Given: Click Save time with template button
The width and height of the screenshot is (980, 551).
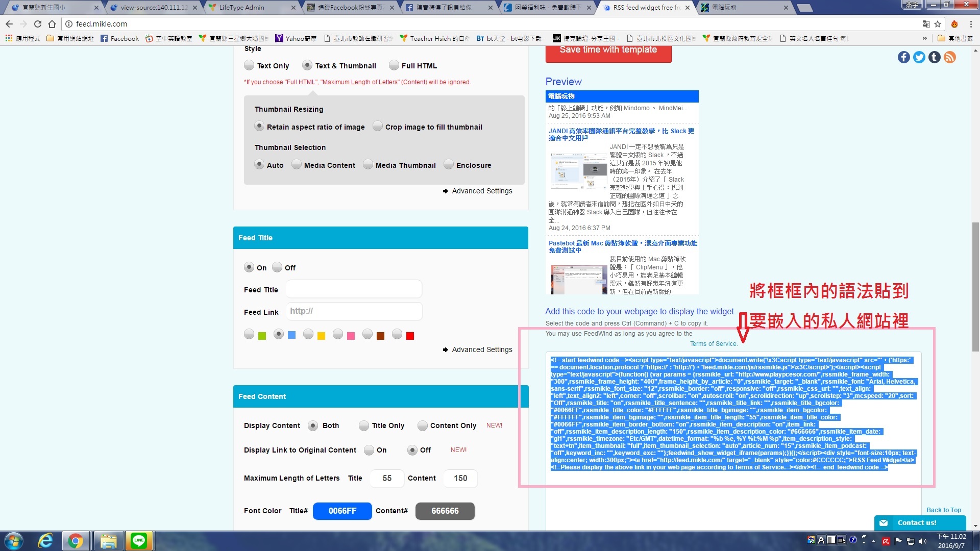Looking at the screenshot, I should (x=608, y=53).
